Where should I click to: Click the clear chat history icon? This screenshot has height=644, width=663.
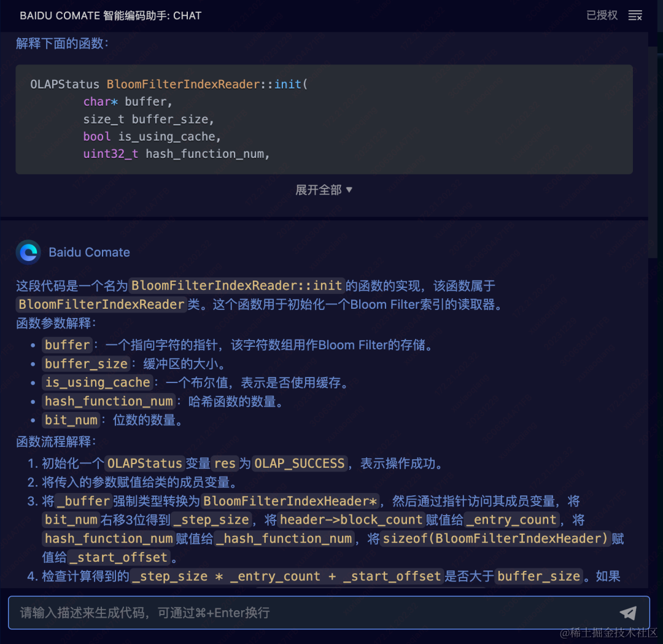tap(635, 16)
